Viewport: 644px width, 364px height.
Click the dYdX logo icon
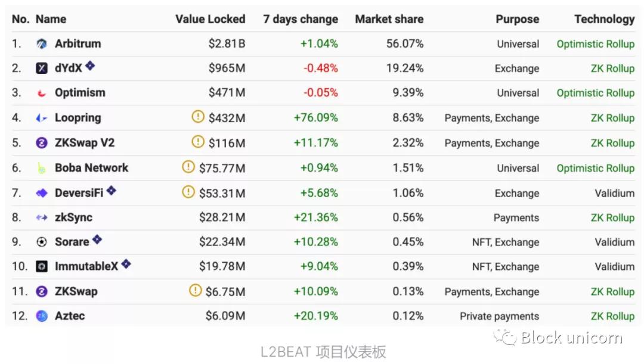click(x=41, y=68)
